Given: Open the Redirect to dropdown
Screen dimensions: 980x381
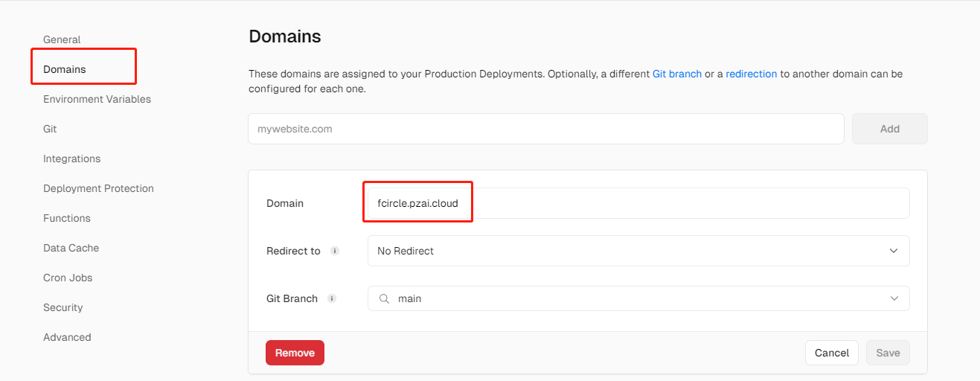Looking at the screenshot, I should tap(638, 251).
